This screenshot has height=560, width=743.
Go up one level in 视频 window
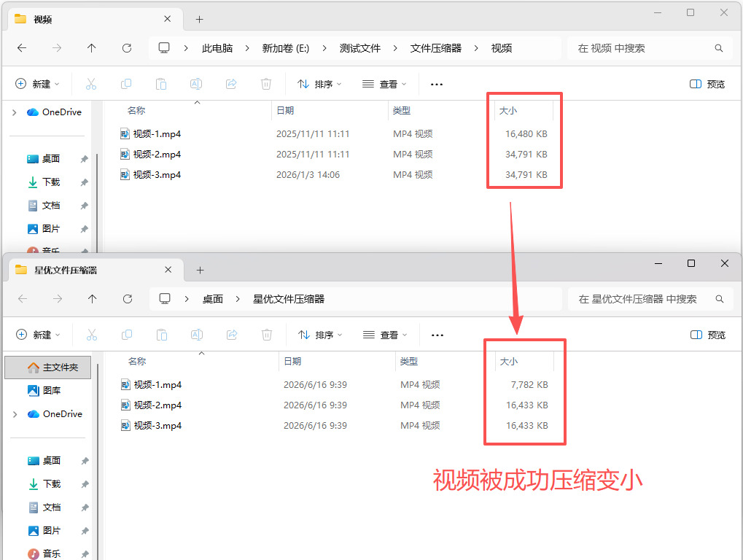coord(91,48)
